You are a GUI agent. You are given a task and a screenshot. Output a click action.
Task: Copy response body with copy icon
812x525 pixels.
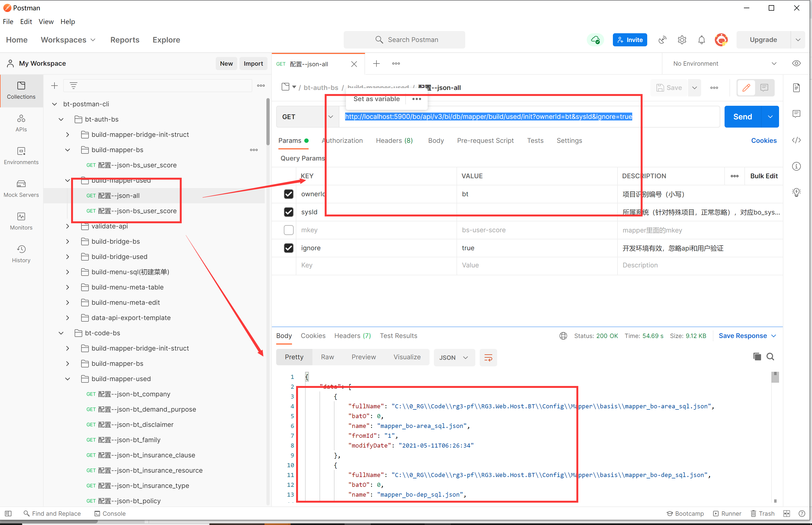[x=757, y=357]
